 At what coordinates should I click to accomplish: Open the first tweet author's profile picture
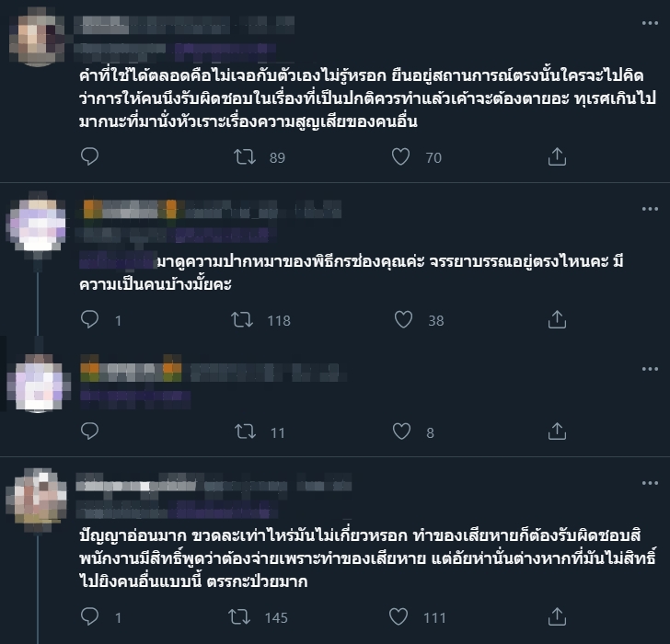point(38,38)
